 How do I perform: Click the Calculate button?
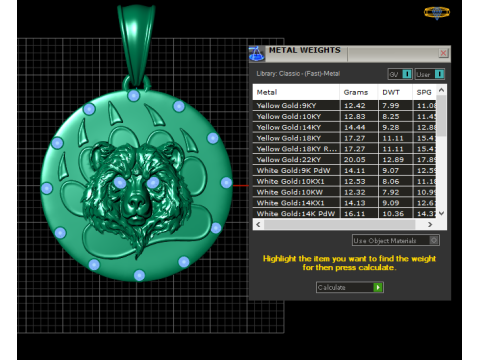tap(350, 287)
